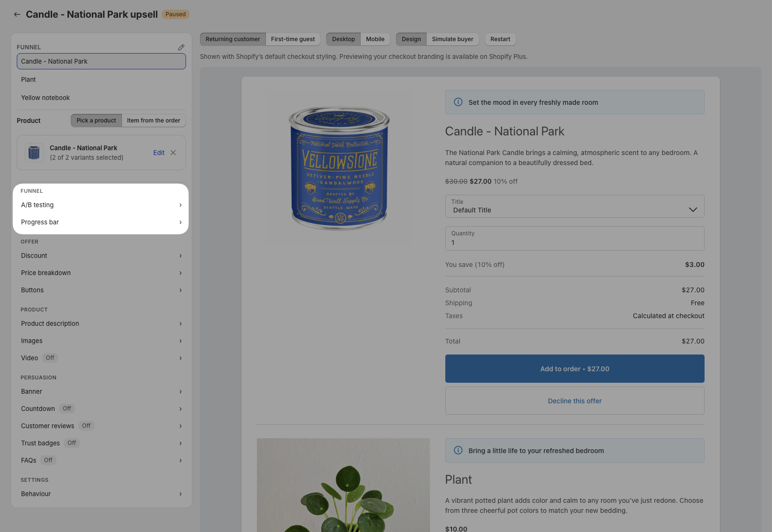Open Price breakdown settings

[101, 273]
